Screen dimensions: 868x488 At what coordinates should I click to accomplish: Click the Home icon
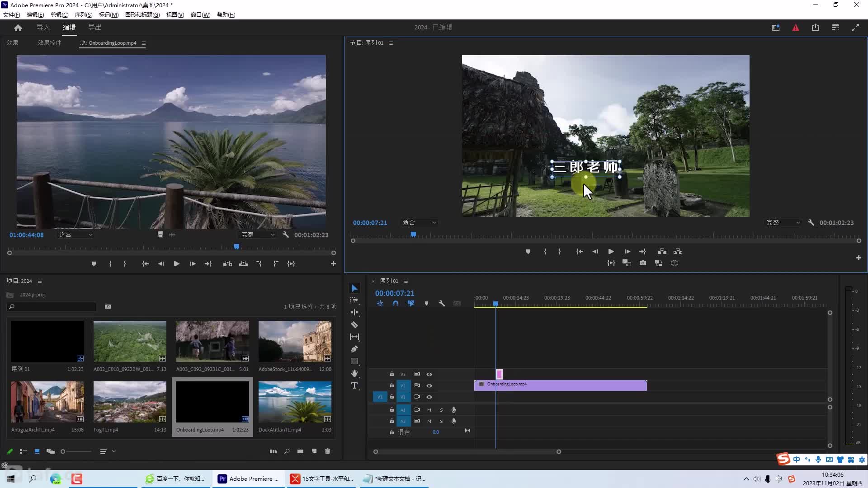pyautogui.click(x=18, y=28)
